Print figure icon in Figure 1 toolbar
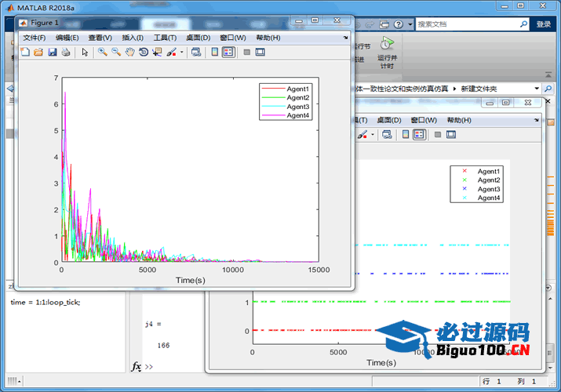 pyautogui.click(x=66, y=53)
